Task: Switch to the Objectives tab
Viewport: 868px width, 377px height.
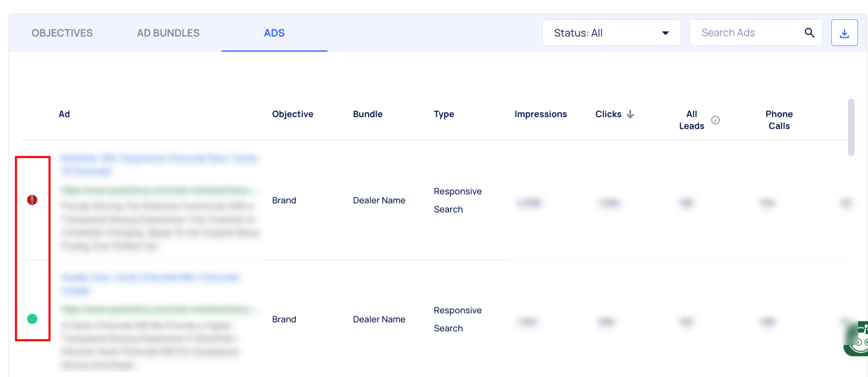Action: (62, 33)
